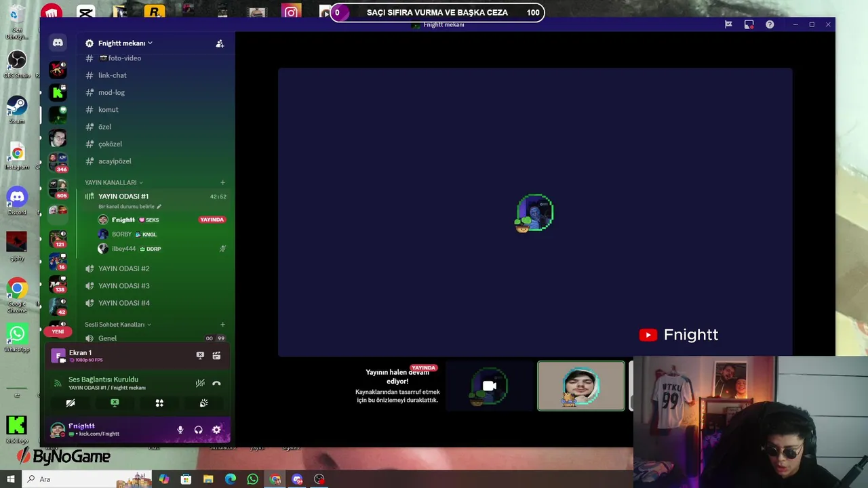Click Ses Bağlantısı Kuruldu connection status
This screenshot has width=868, height=488.
[x=103, y=380]
